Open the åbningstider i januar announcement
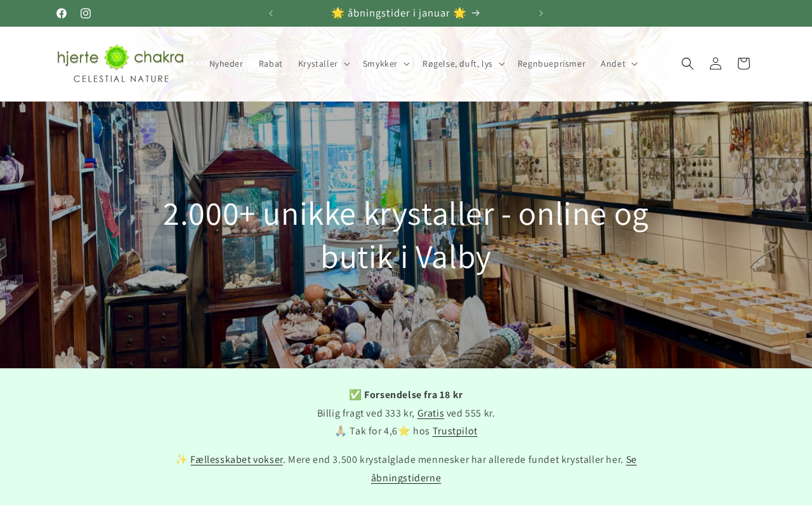Screen dimensions: 812x508 click(406, 13)
